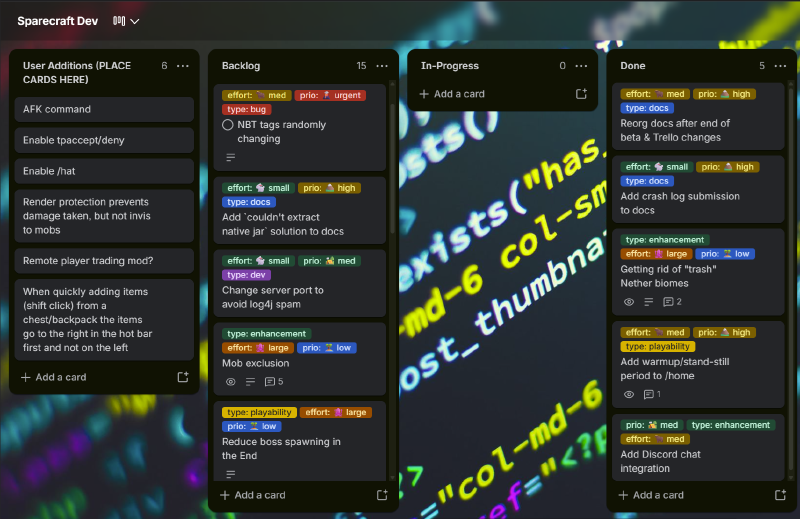Screen dimensions: 800x519
Task: Open the AFK command card
Action: click(104, 109)
